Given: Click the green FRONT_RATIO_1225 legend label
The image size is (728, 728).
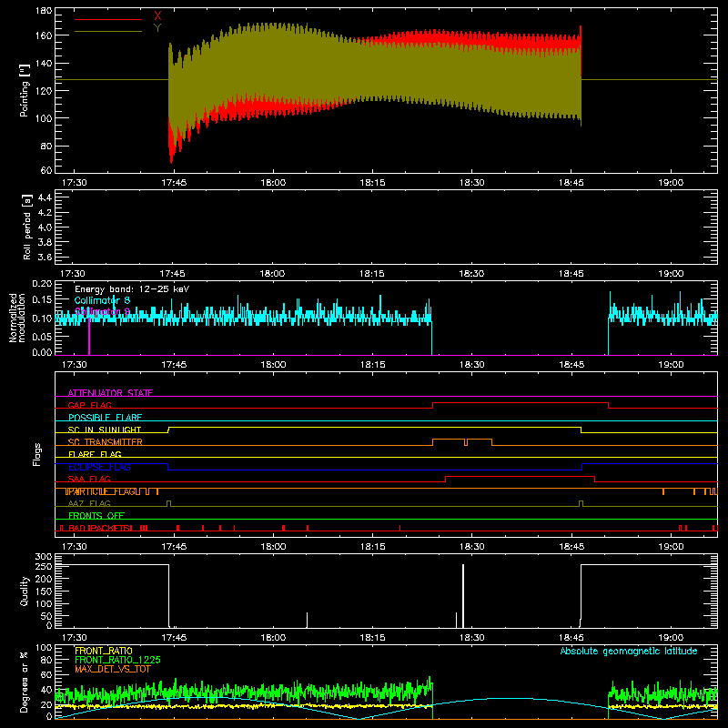Looking at the screenshot, I should tap(118, 660).
